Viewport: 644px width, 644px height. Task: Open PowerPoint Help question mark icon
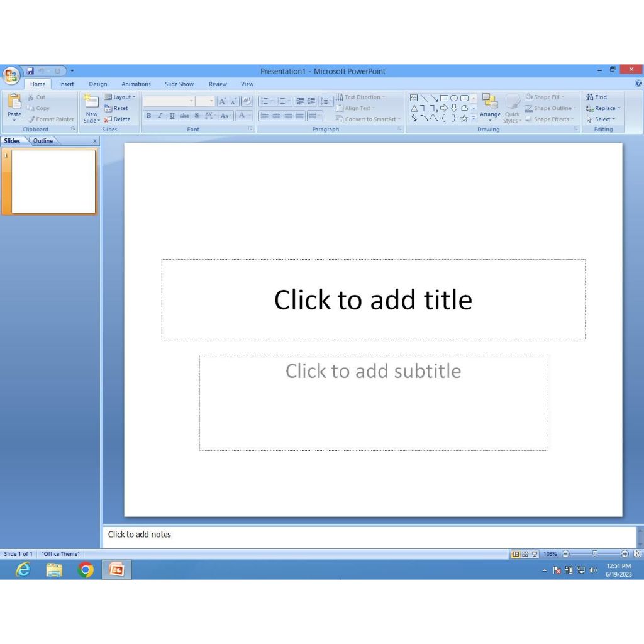[638, 84]
